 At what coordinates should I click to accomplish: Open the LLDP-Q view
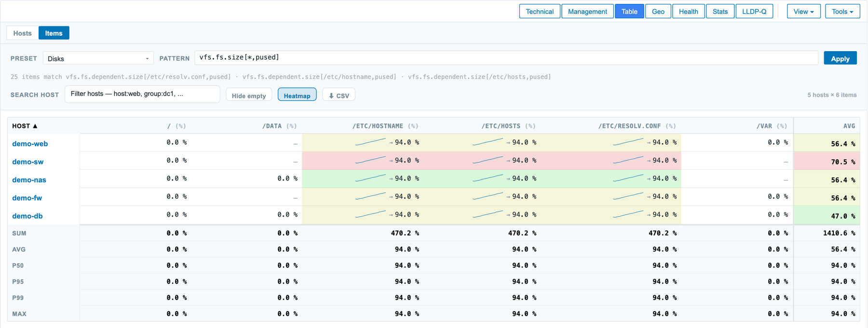pos(754,11)
